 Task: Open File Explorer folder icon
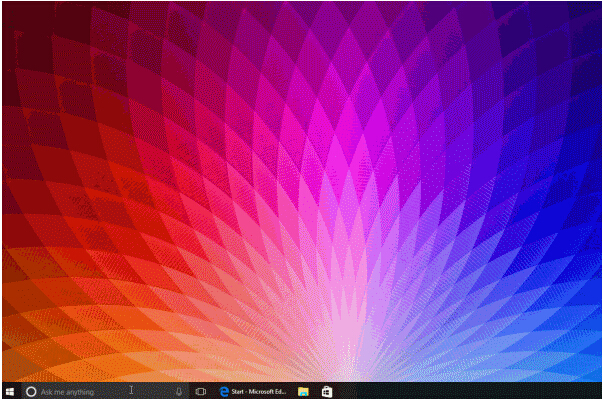click(303, 392)
